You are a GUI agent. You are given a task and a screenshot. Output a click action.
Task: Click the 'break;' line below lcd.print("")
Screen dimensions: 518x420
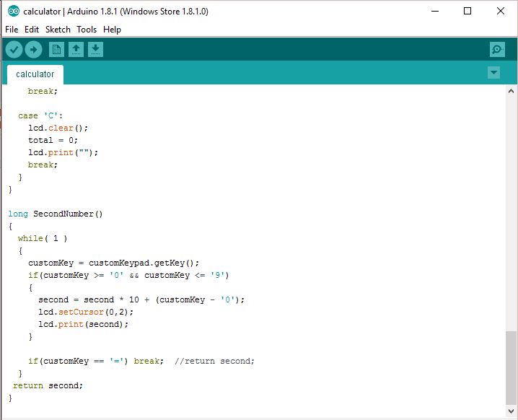[x=43, y=165]
